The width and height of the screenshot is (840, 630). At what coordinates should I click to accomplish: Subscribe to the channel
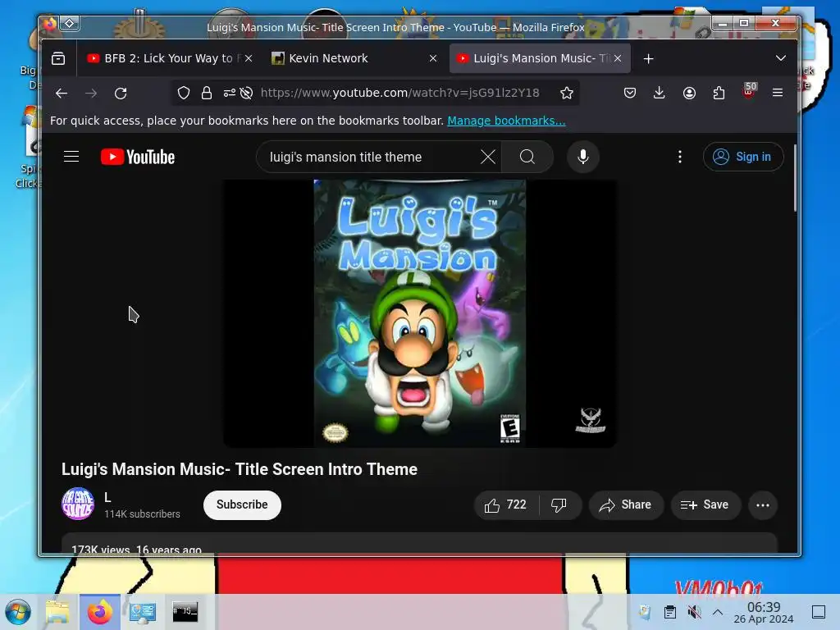tap(242, 504)
